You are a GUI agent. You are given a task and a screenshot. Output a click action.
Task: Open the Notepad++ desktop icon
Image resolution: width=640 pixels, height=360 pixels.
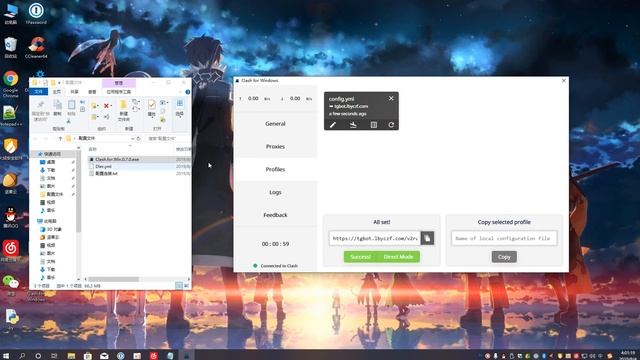tap(11, 116)
